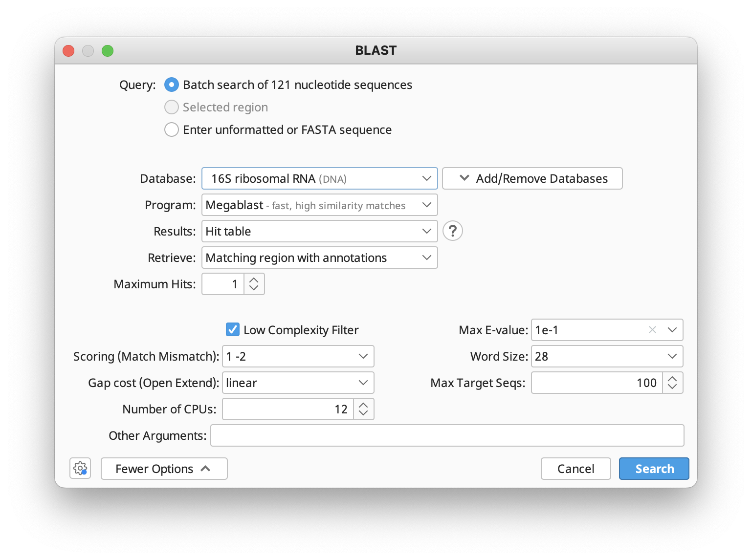Image resolution: width=752 pixels, height=560 pixels.
Task: Decrease Maximum Hits with the down arrow
Action: point(254,288)
